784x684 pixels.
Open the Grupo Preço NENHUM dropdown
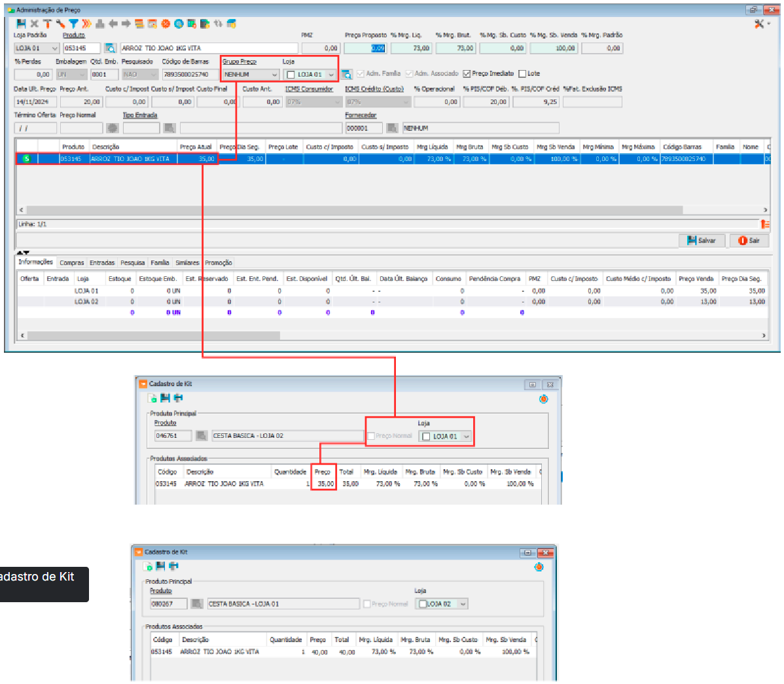[274, 75]
